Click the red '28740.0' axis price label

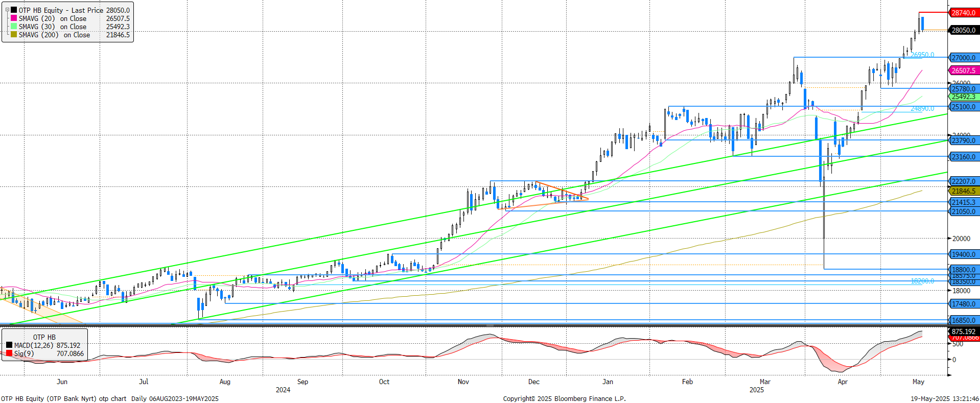[964, 13]
